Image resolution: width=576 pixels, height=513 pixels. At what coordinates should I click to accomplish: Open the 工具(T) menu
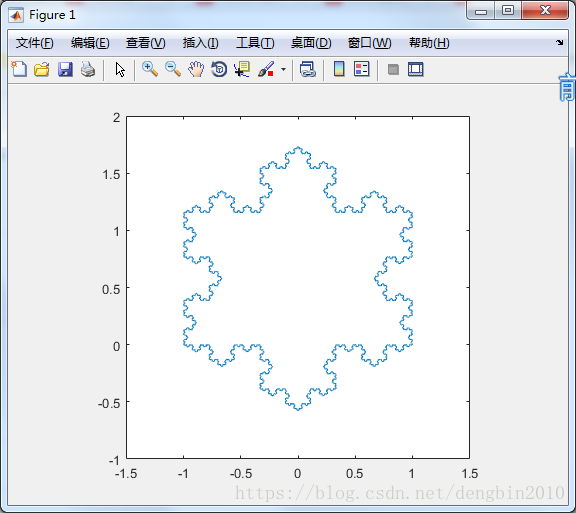click(255, 43)
